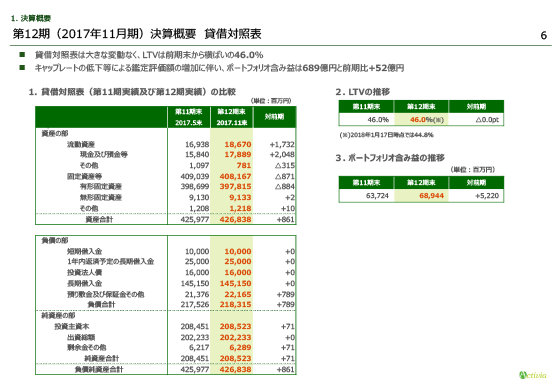Viewport: 560px width, 388px height.
Task: Select the 流動資産 value 18,670
Action: click(x=238, y=144)
